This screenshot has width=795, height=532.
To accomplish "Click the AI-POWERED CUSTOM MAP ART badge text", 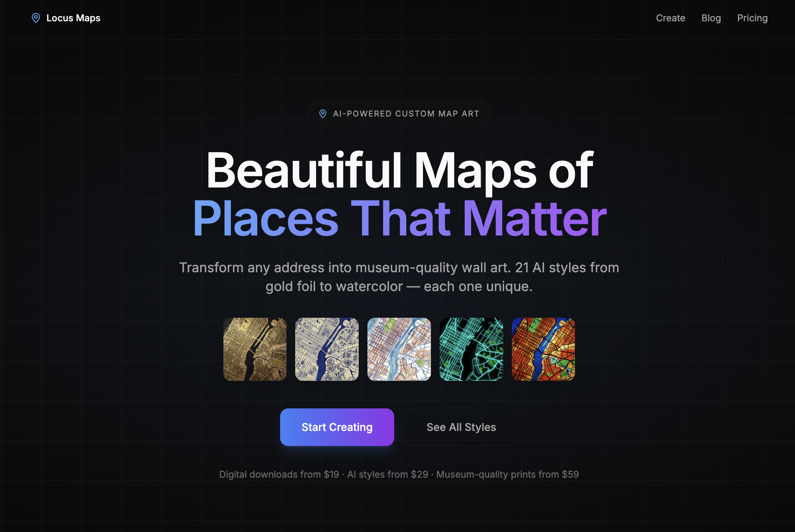I will click(x=406, y=114).
